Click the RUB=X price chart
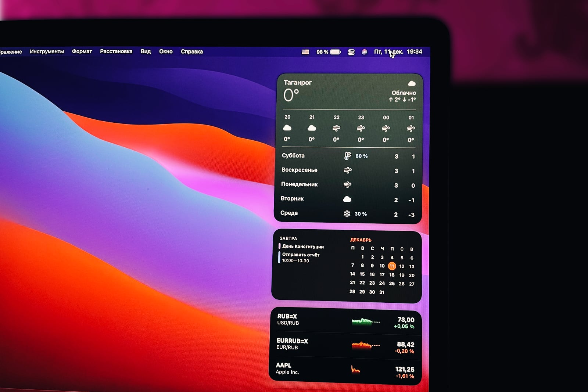 [366, 321]
